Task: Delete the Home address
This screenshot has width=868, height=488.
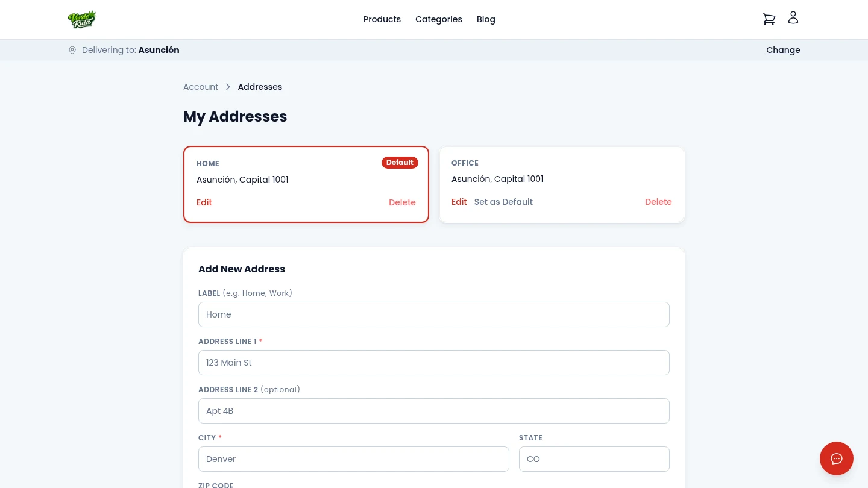Action: pos(402,202)
